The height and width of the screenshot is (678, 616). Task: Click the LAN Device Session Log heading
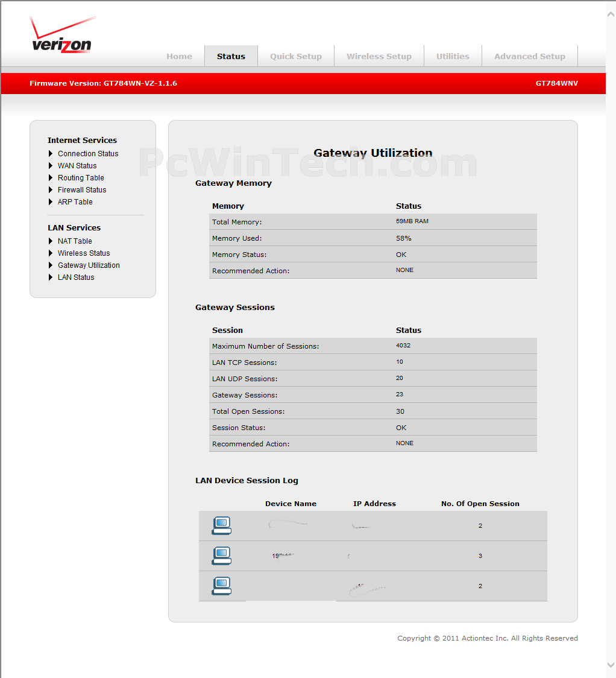pyautogui.click(x=247, y=480)
